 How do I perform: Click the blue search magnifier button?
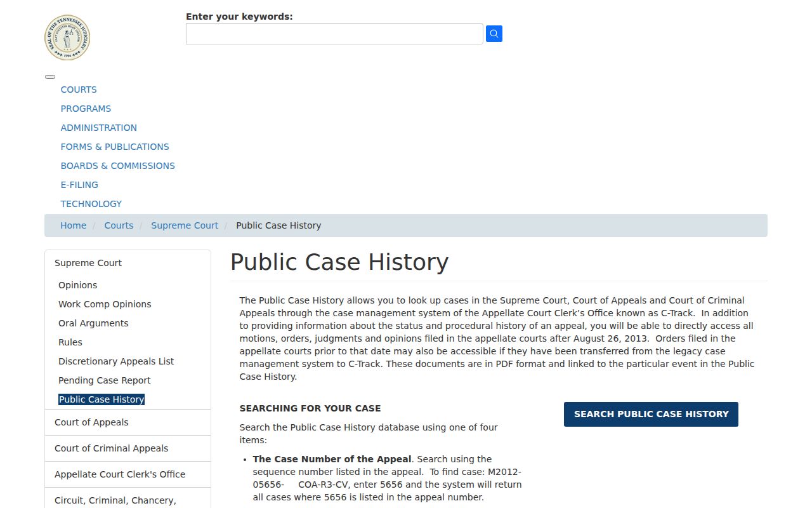[x=494, y=34]
